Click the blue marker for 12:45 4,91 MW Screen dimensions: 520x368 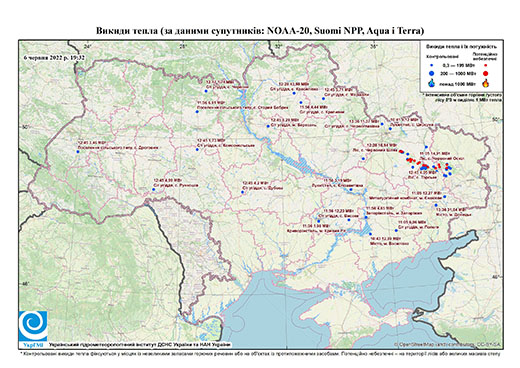(x=154, y=189)
